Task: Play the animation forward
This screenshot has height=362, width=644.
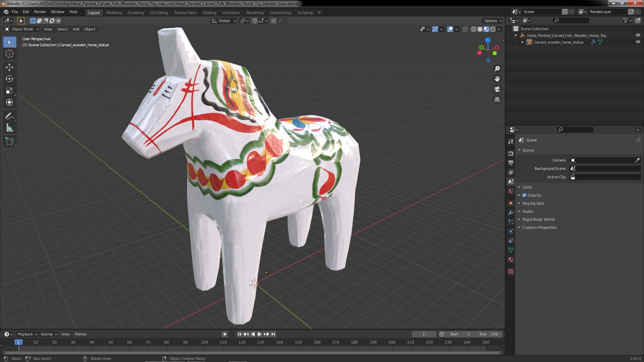Action: 260,334
